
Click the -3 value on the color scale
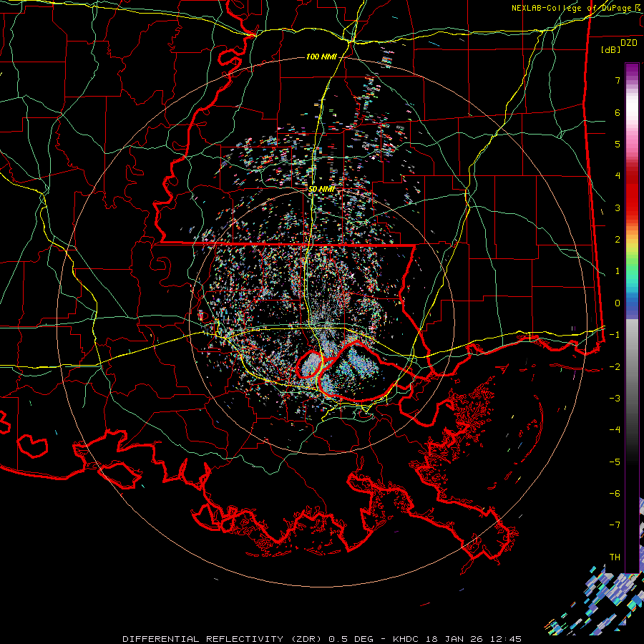(x=615, y=399)
